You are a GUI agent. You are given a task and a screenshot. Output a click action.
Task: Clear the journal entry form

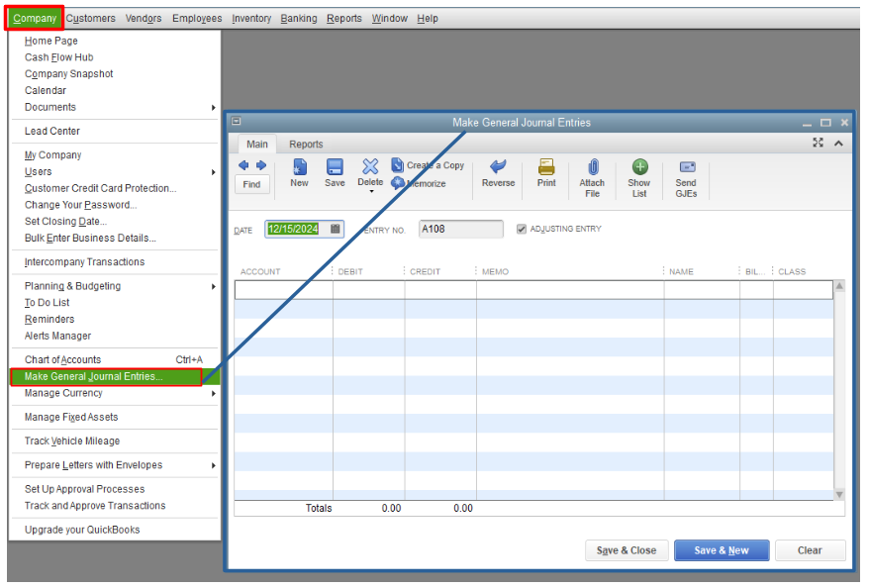click(810, 550)
